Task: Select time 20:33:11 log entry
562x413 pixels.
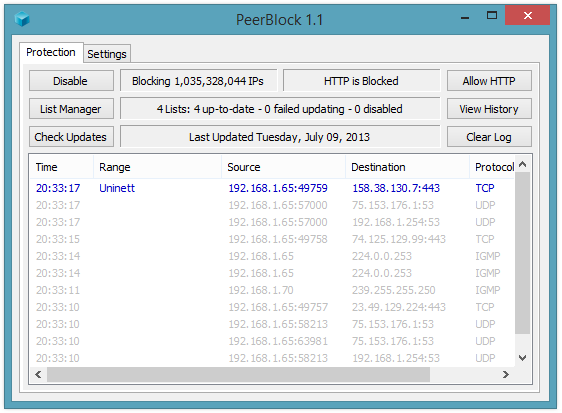Action: tap(58, 290)
